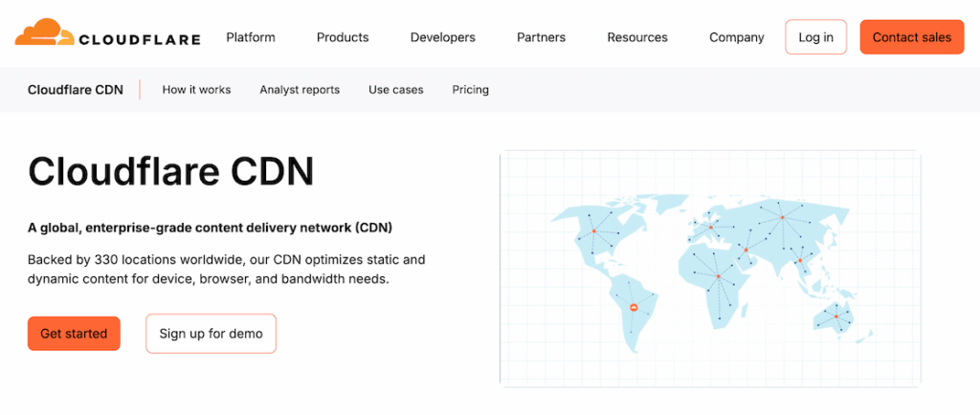This screenshot has height=415, width=980.
Task: Go to How it works section
Action: pyautogui.click(x=196, y=90)
